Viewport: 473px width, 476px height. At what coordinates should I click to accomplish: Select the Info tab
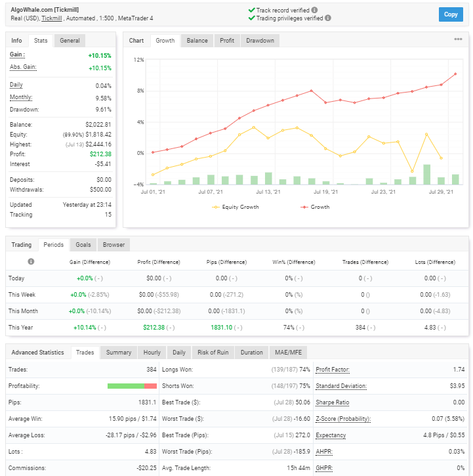coord(16,41)
